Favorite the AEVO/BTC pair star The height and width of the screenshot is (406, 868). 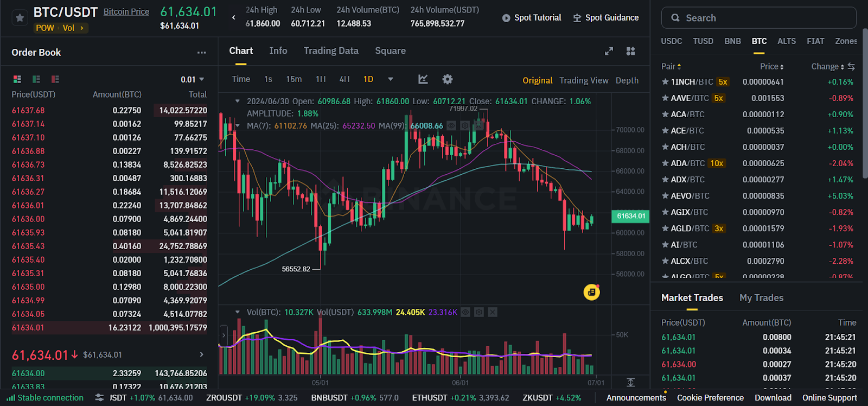(665, 196)
